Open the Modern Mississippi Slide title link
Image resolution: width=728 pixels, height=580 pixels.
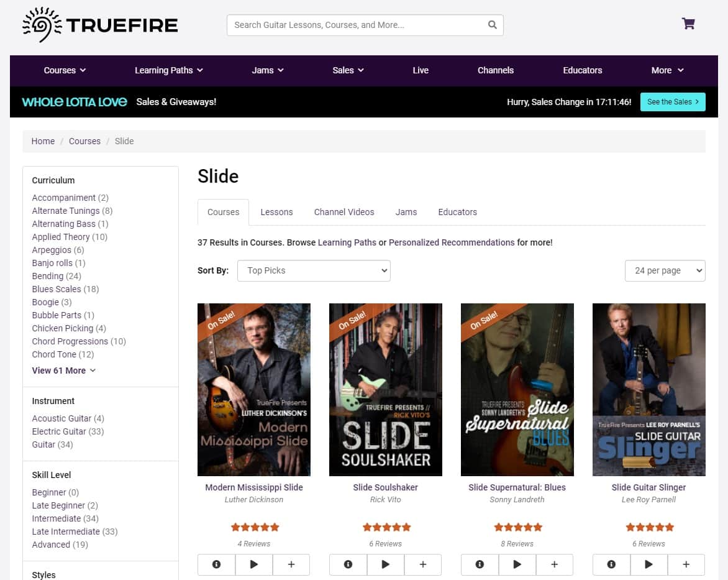click(254, 487)
